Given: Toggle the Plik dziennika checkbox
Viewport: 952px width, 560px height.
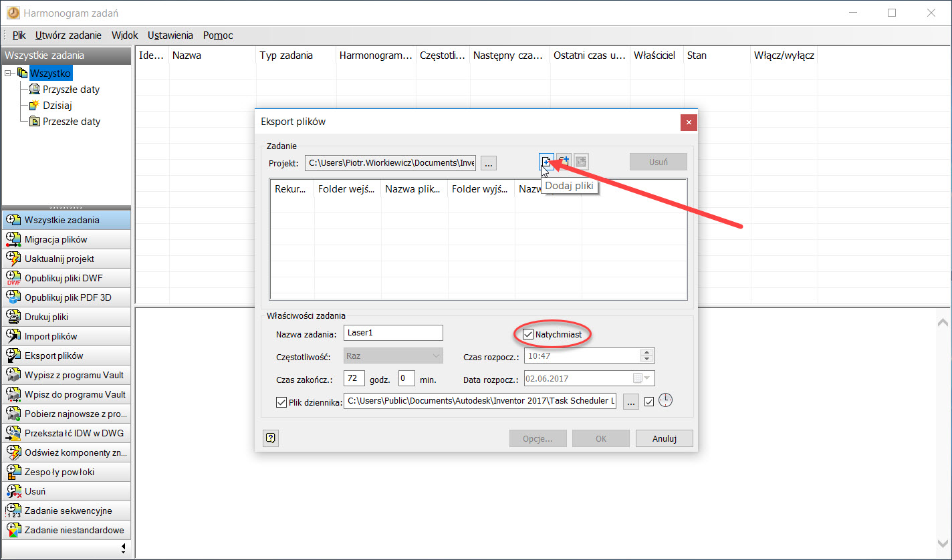Looking at the screenshot, I should (281, 402).
